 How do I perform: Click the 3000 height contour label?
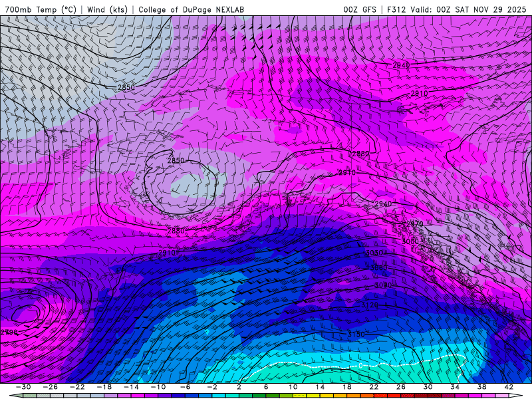[x=410, y=241]
